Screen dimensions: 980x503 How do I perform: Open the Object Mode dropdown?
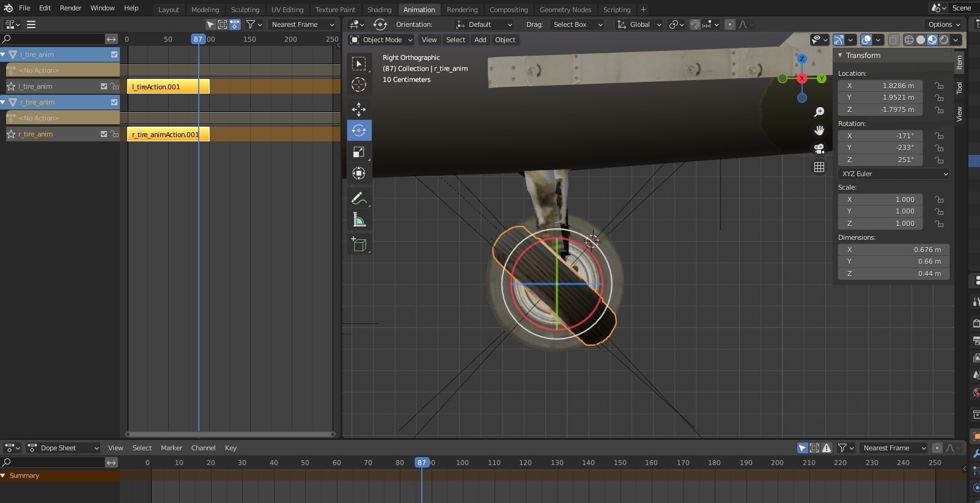(x=381, y=40)
